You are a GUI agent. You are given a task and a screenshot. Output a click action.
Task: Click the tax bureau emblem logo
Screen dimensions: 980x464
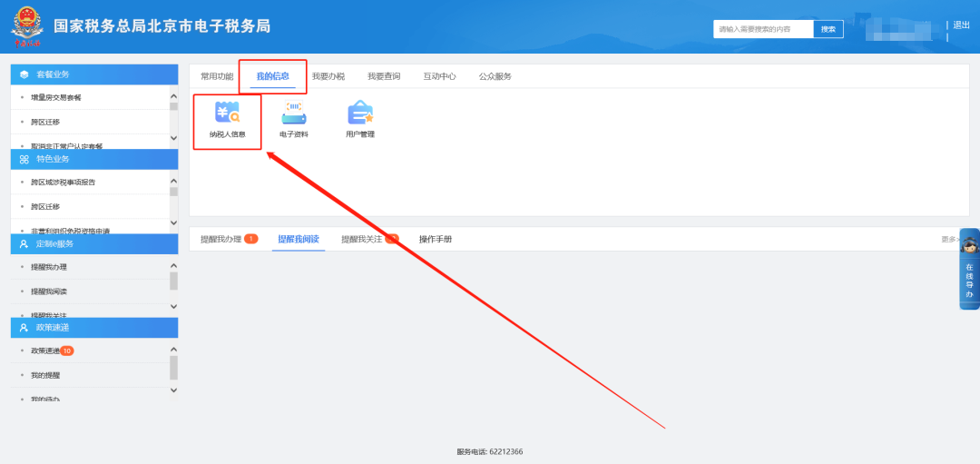[x=27, y=25]
